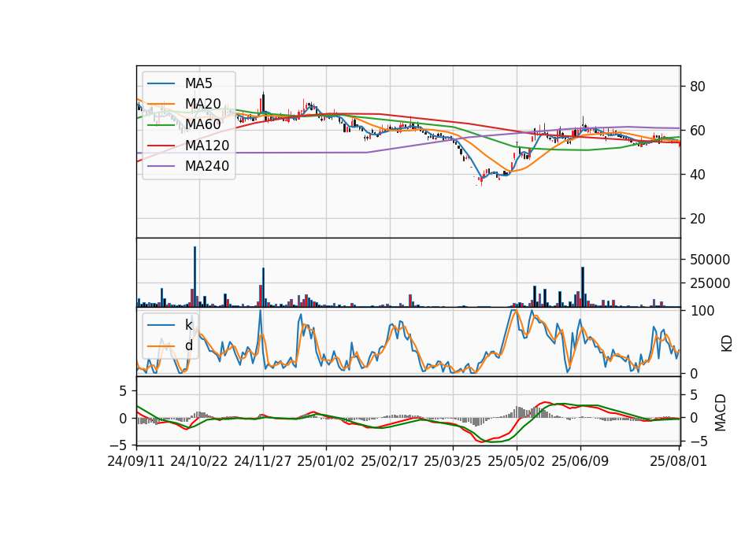Select the 24/10/22 date label
Screen dimensions: 756x543
point(199,461)
